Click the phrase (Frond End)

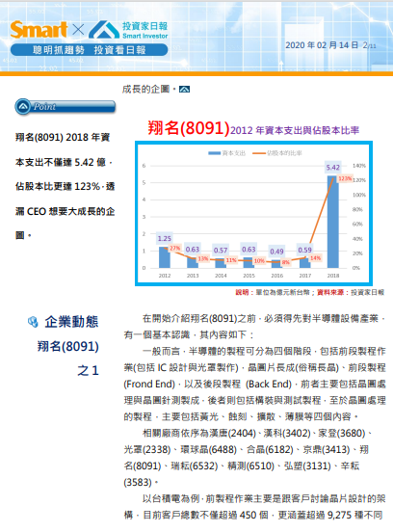[x=149, y=385]
